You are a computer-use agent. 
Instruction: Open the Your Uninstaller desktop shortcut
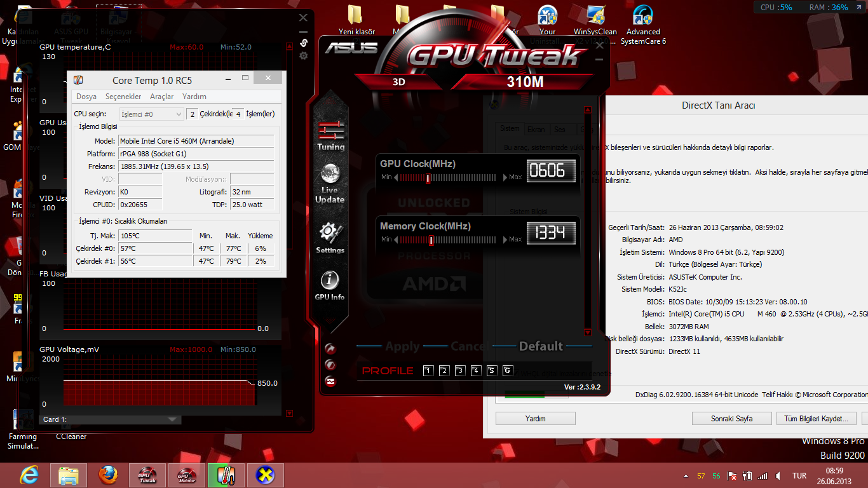[x=547, y=25]
